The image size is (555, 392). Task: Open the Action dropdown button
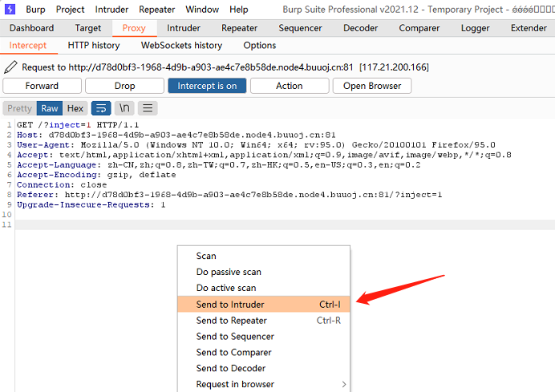(290, 86)
